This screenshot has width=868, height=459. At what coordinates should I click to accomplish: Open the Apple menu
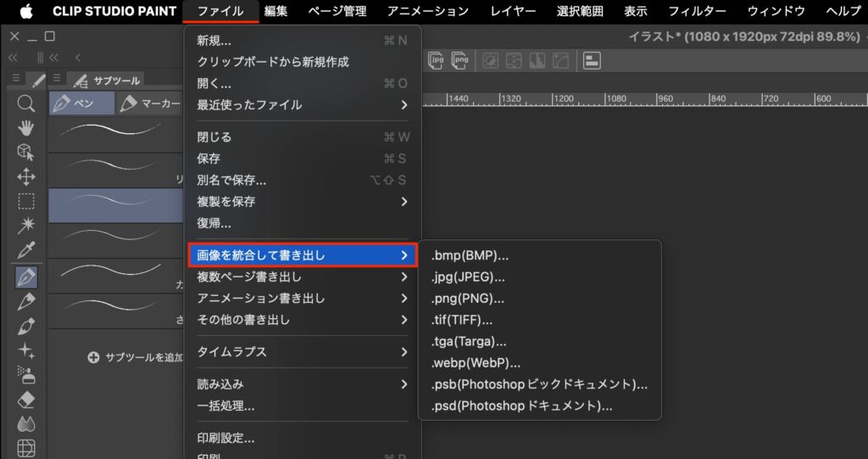point(25,11)
